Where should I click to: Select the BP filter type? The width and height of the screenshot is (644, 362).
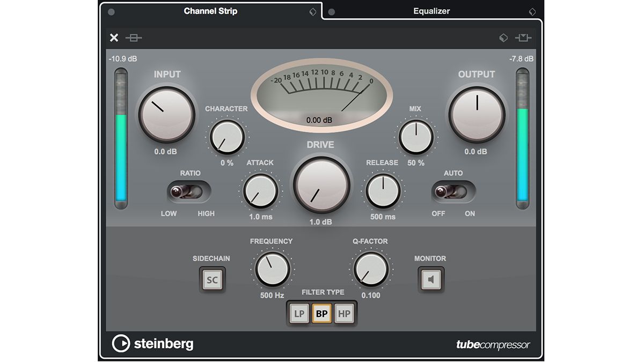click(x=321, y=314)
